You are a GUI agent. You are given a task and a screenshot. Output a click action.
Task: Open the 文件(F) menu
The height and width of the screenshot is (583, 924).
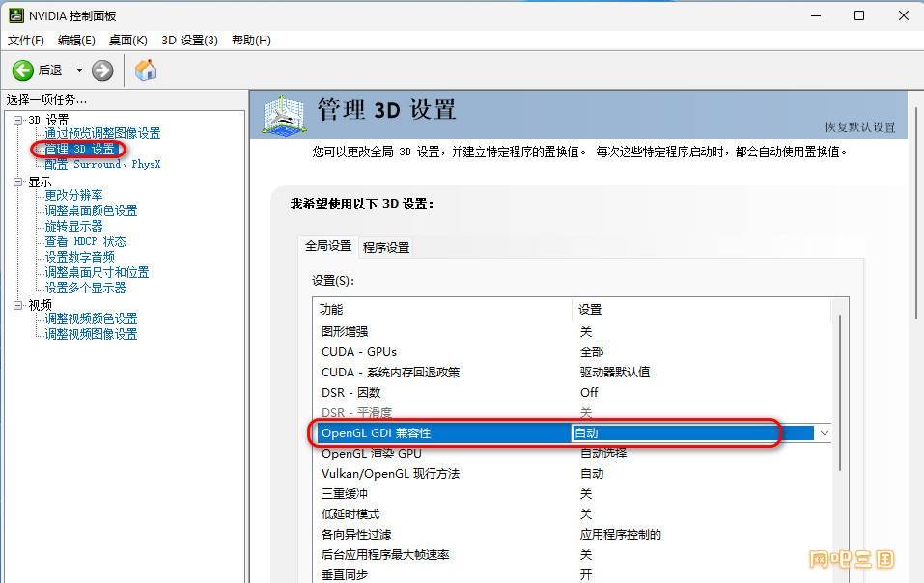[x=26, y=40]
